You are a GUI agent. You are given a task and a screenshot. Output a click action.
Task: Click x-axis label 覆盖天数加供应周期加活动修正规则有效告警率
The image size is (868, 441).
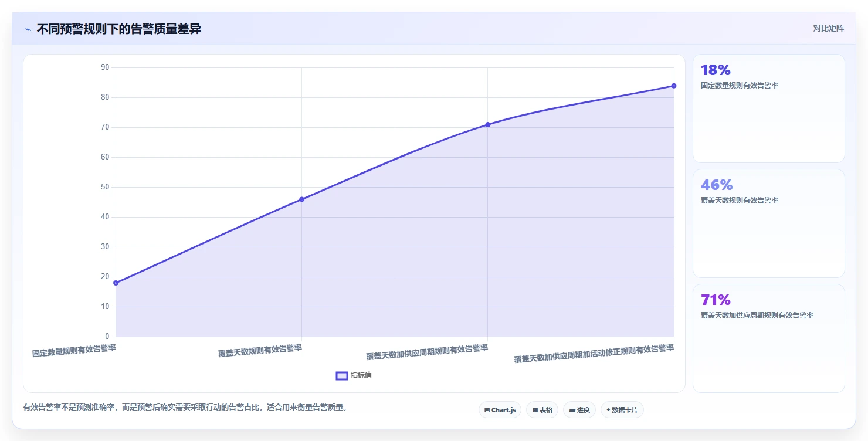(x=594, y=354)
